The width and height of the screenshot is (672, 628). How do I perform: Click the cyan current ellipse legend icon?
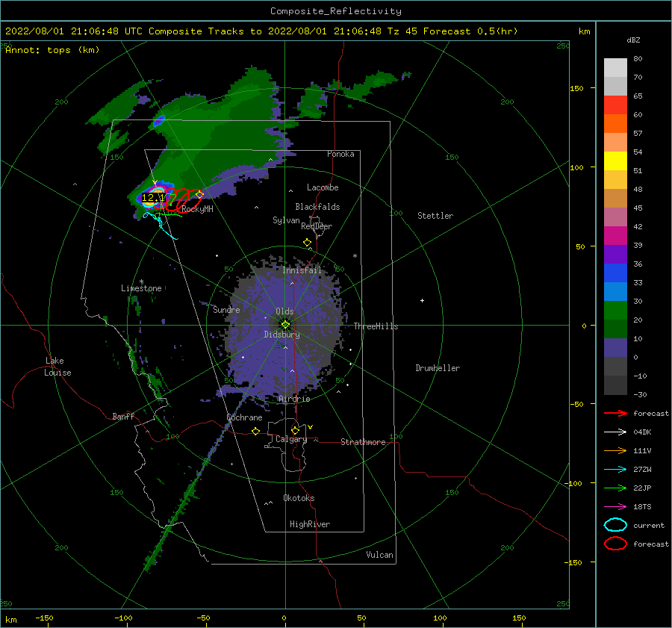(x=615, y=525)
